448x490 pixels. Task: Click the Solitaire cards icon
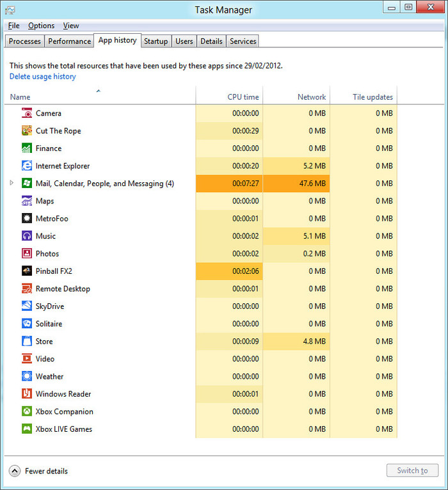[x=27, y=324]
